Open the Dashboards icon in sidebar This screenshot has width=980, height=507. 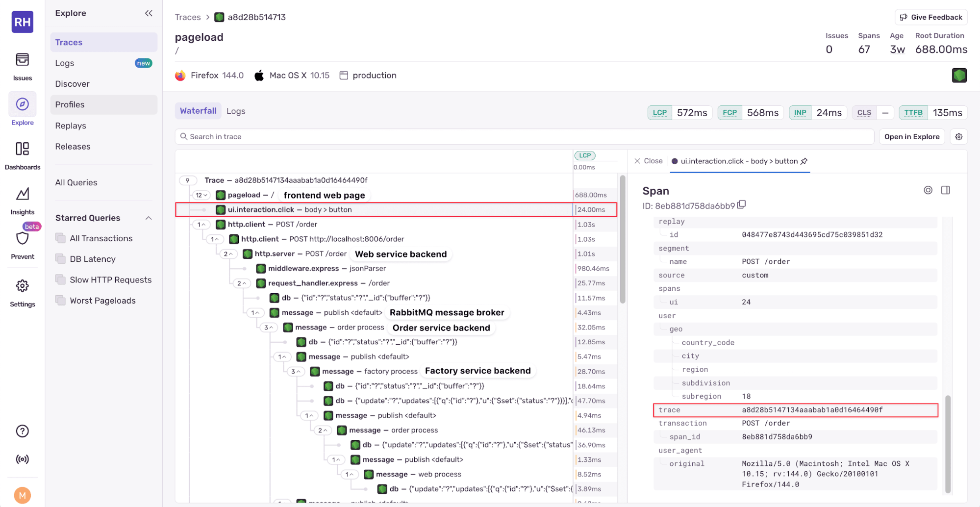pos(22,150)
